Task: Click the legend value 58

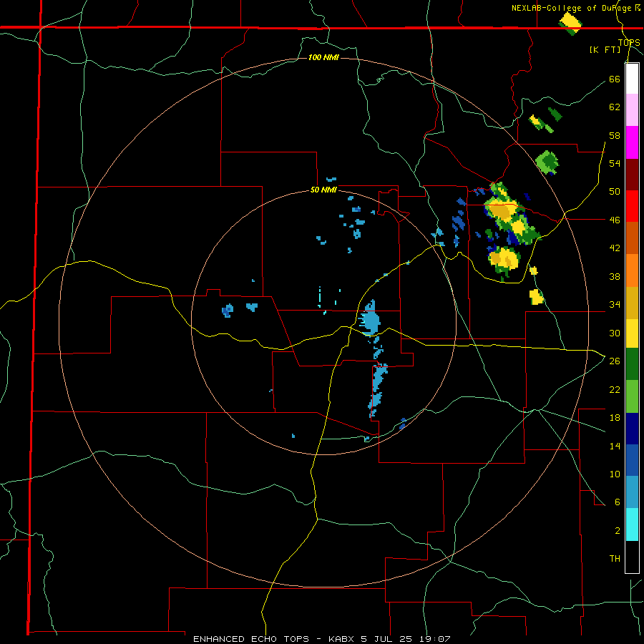Action: [615, 135]
